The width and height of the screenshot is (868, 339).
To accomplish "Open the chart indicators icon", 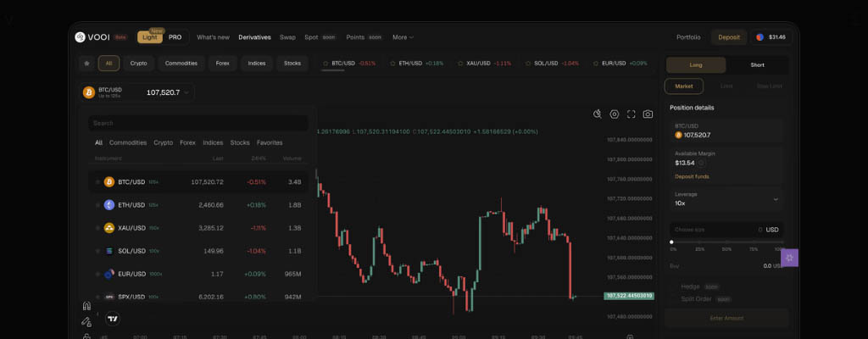I will tap(598, 114).
